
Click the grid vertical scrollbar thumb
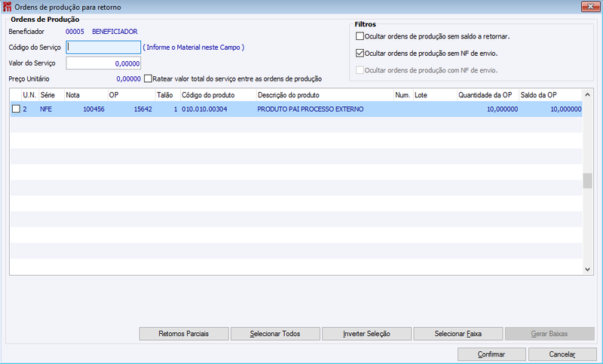tap(587, 181)
